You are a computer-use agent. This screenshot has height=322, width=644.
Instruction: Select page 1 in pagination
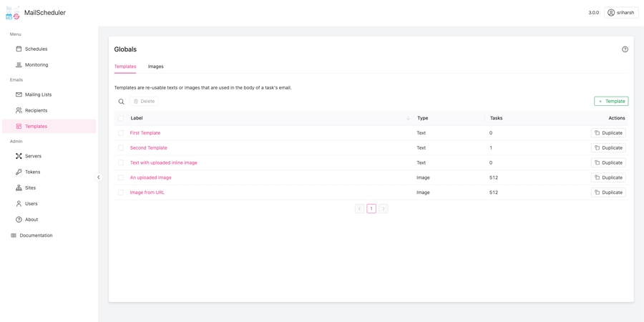pos(371,209)
